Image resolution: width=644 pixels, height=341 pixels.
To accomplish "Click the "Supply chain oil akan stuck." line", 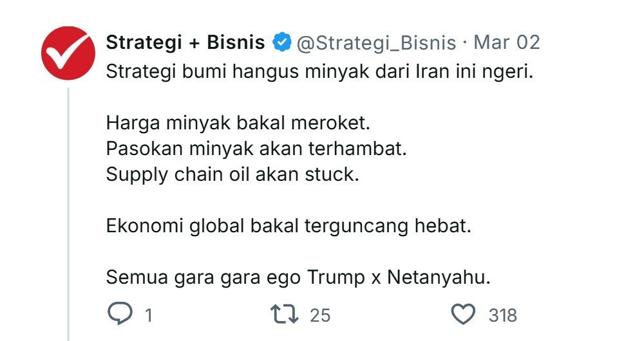I will [232, 174].
